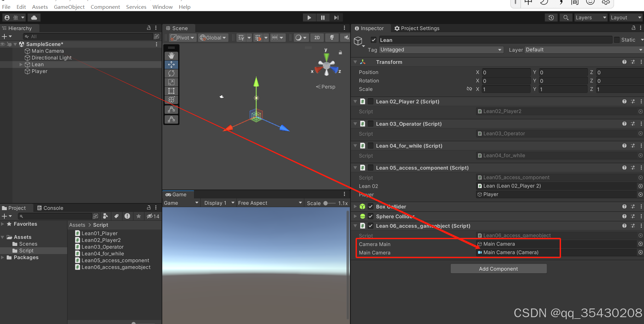Viewport: 644px width, 324px height.
Task: Select the Rect transform tool
Action: click(x=171, y=91)
